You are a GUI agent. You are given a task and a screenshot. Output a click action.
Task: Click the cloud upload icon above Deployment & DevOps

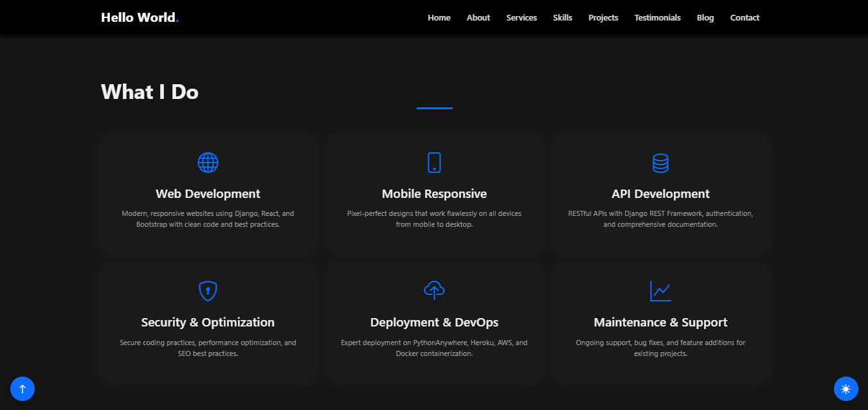(434, 290)
